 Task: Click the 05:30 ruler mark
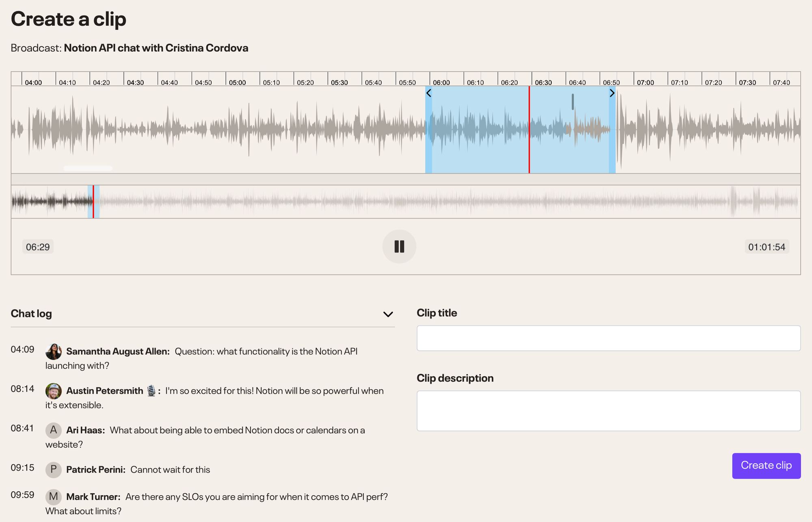339,82
